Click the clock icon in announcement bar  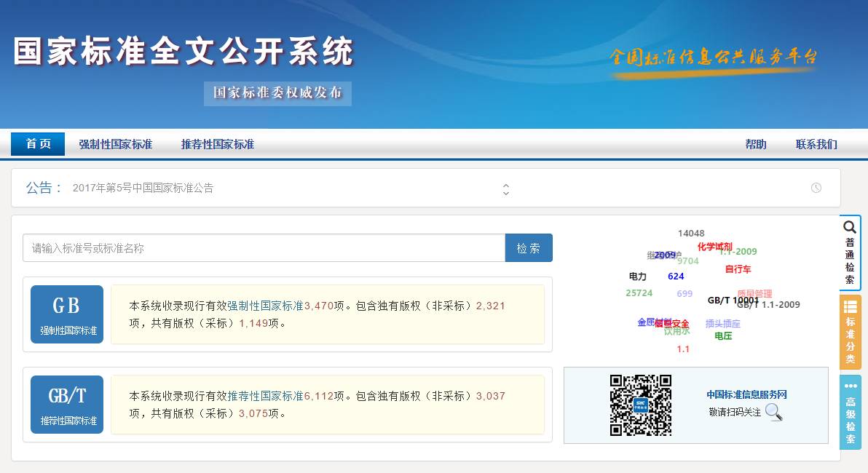click(816, 188)
